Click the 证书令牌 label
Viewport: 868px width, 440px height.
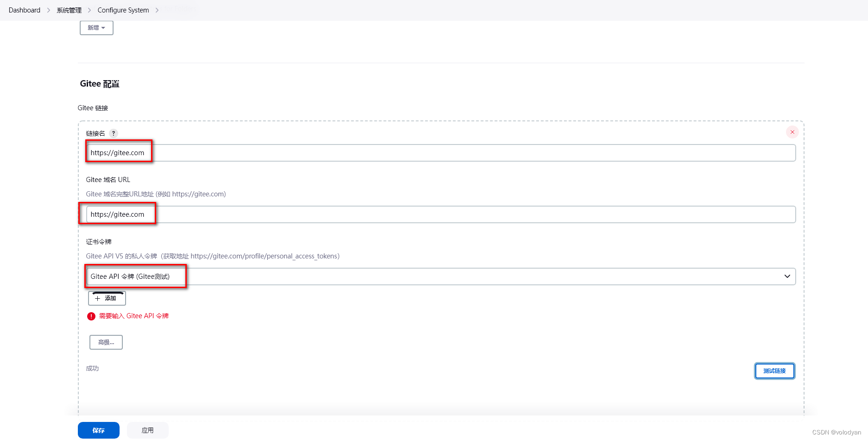click(99, 242)
